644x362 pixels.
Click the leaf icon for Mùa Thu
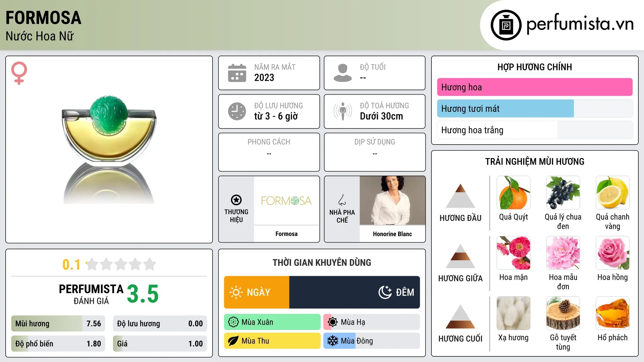click(x=233, y=341)
